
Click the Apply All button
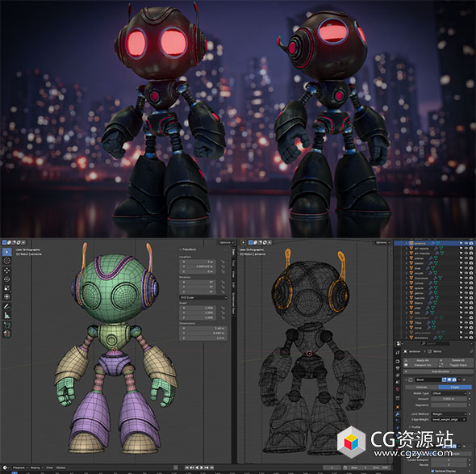pyautogui.click(x=421, y=360)
